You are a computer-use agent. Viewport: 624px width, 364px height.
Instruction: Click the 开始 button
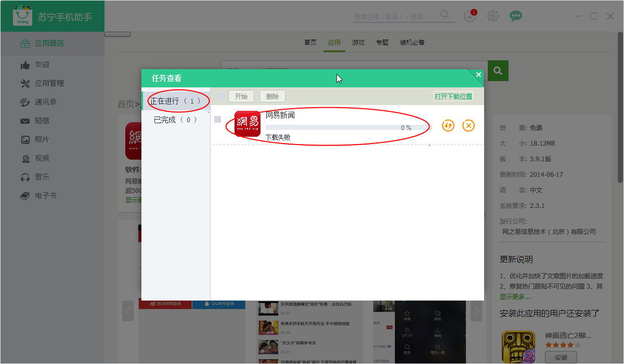click(241, 96)
